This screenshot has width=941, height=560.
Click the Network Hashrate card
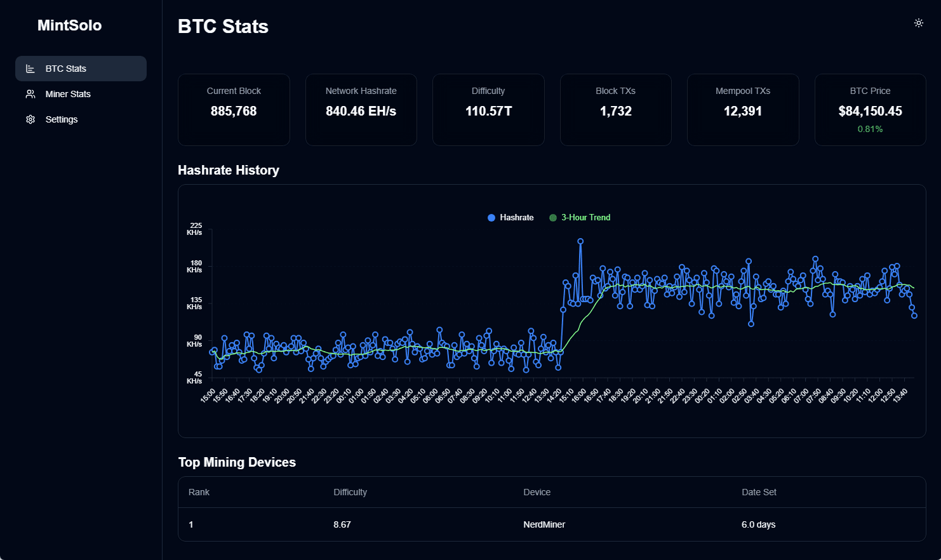(361, 110)
